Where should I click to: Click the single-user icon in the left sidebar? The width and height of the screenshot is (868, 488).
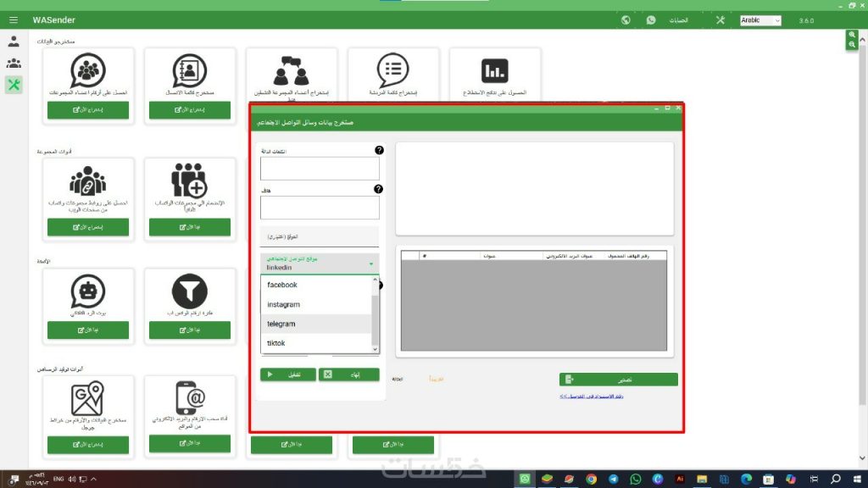click(14, 42)
